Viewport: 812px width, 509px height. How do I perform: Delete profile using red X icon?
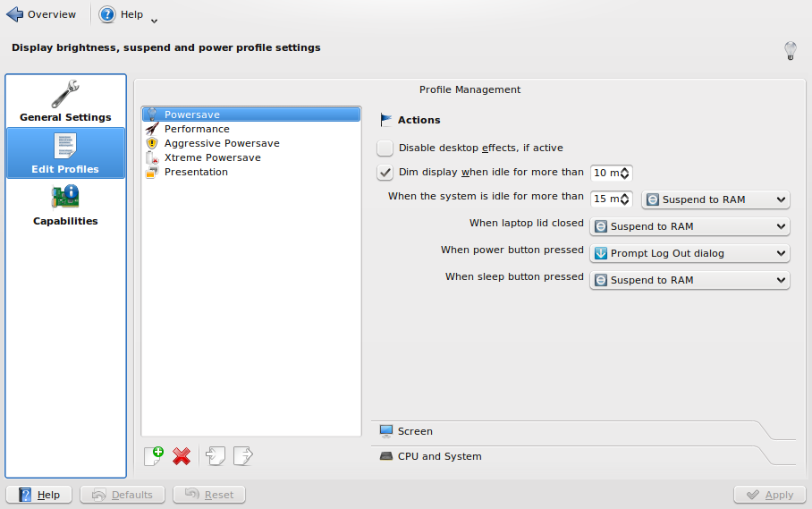(182, 456)
